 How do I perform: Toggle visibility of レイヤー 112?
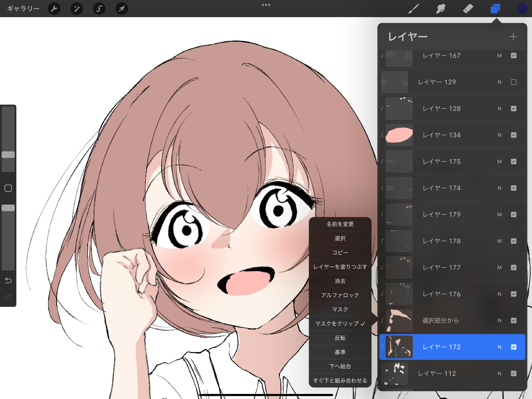tap(514, 373)
